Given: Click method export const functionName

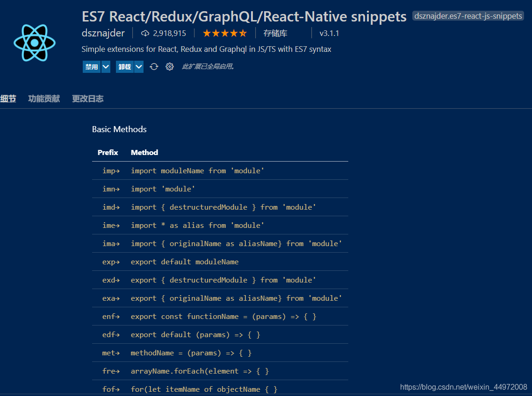Looking at the screenshot, I should (223, 317).
